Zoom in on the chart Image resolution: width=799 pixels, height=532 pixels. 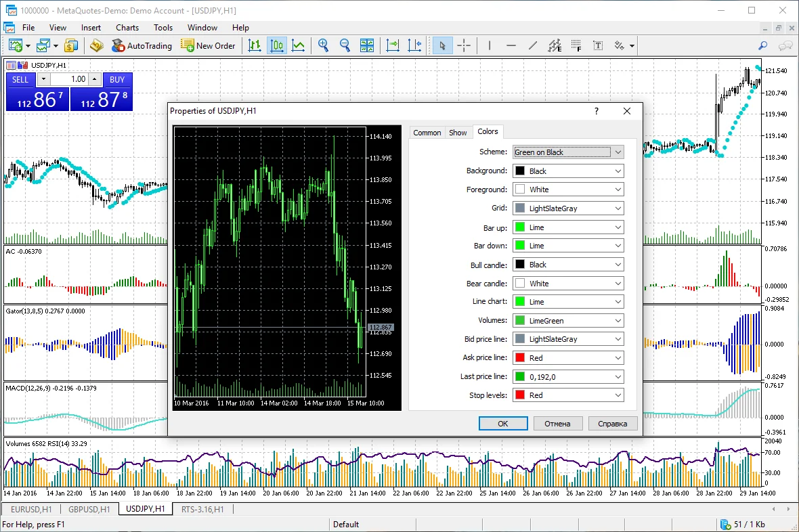tap(323, 45)
